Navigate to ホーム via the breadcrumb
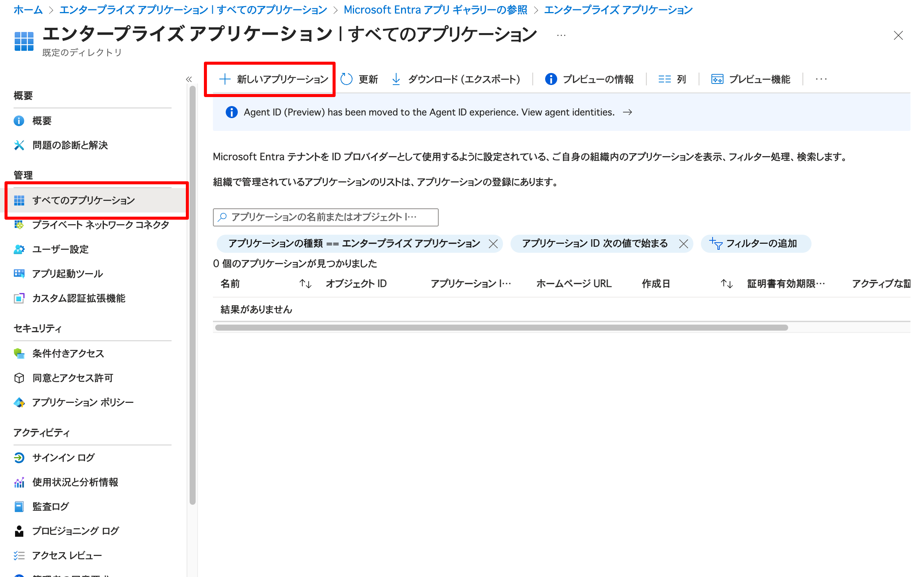The height and width of the screenshot is (577, 924). click(27, 9)
